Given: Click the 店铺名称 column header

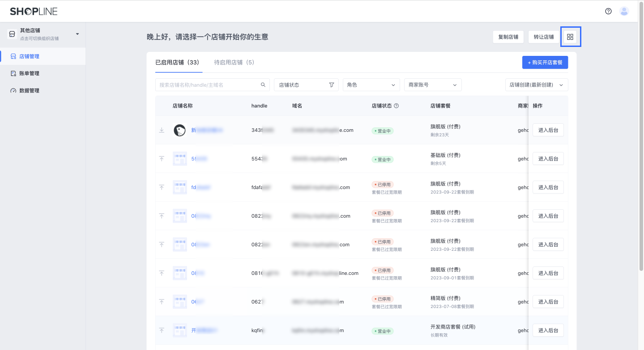Looking at the screenshot, I should click(x=183, y=106).
